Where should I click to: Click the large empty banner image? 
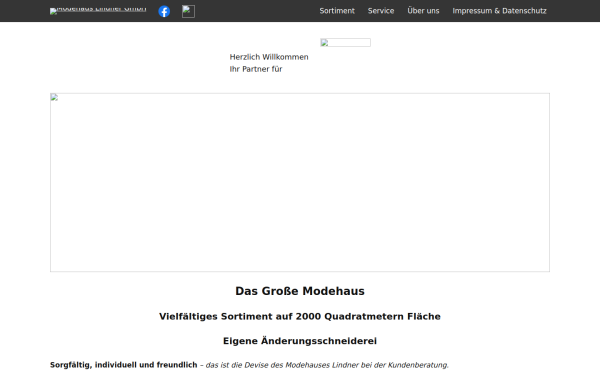300,183
